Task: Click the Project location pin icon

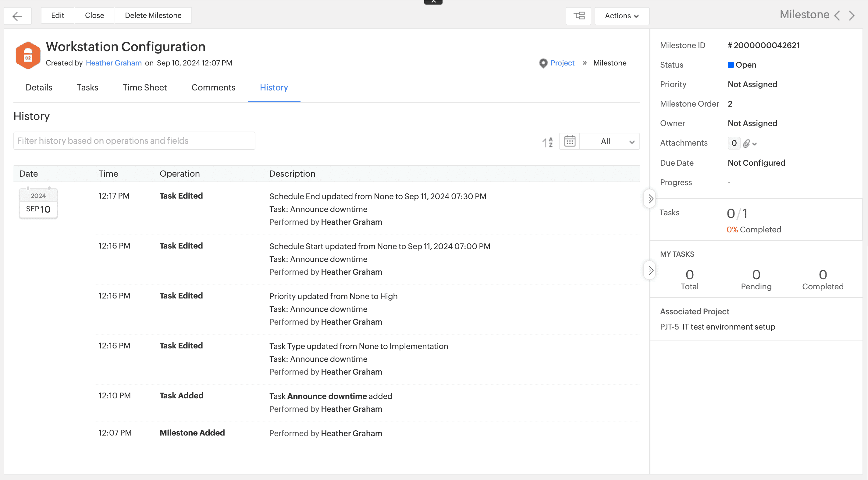Action: pos(543,63)
